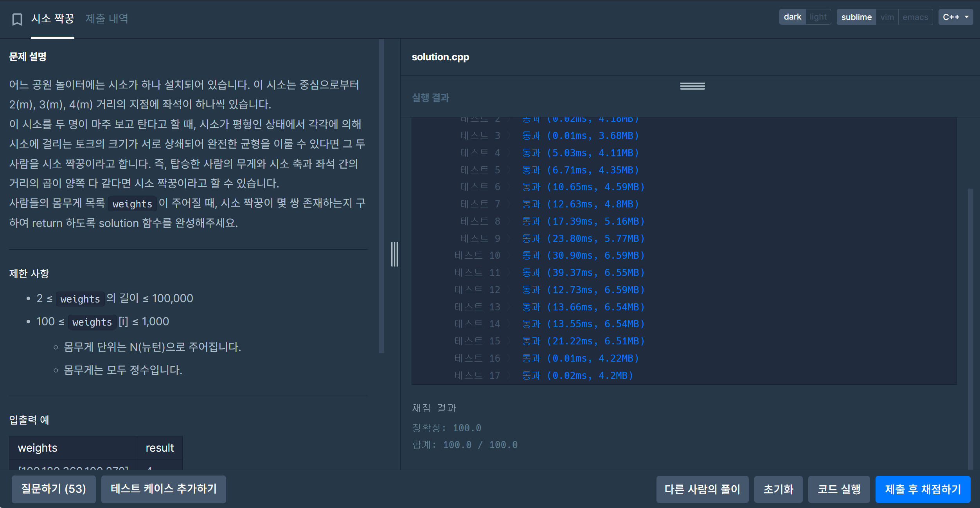This screenshot has width=980, height=508.
Task: Enable vim editor keybindings
Action: (887, 17)
